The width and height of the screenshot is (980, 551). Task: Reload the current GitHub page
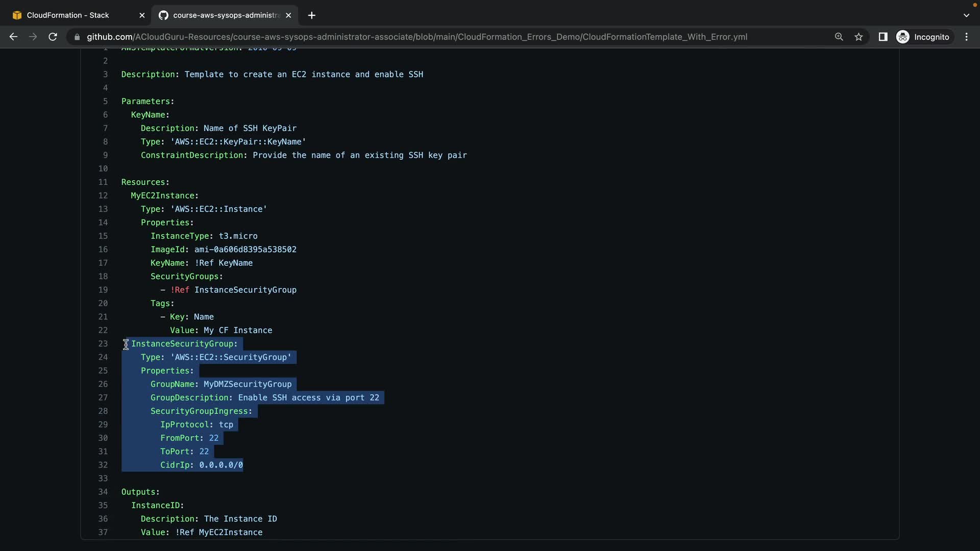click(53, 37)
